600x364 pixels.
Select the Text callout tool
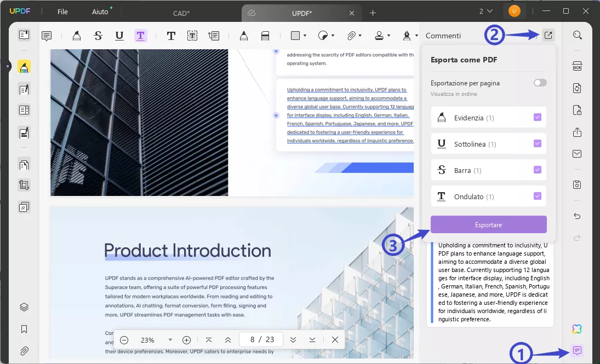[214, 36]
